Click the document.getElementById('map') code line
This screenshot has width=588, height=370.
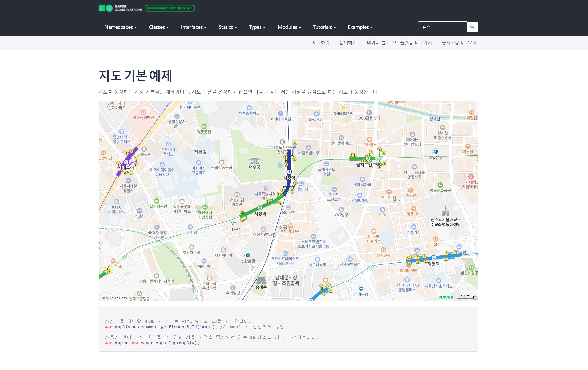pyautogui.click(x=194, y=327)
